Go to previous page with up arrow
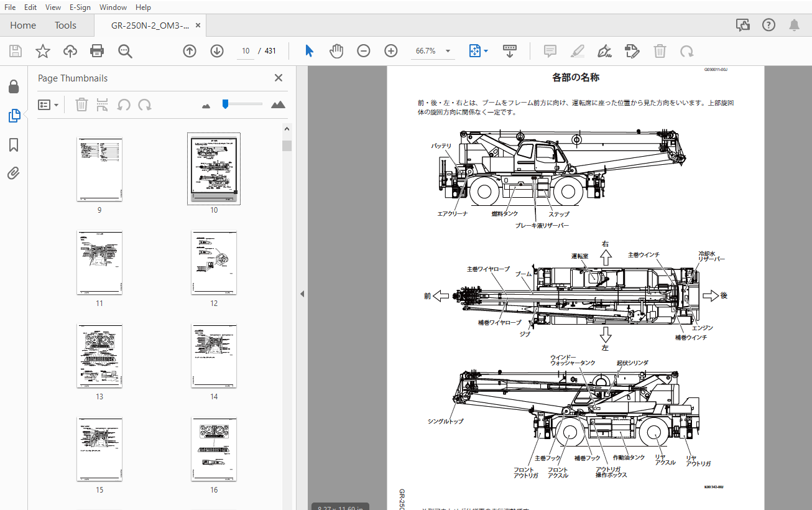 pos(190,51)
